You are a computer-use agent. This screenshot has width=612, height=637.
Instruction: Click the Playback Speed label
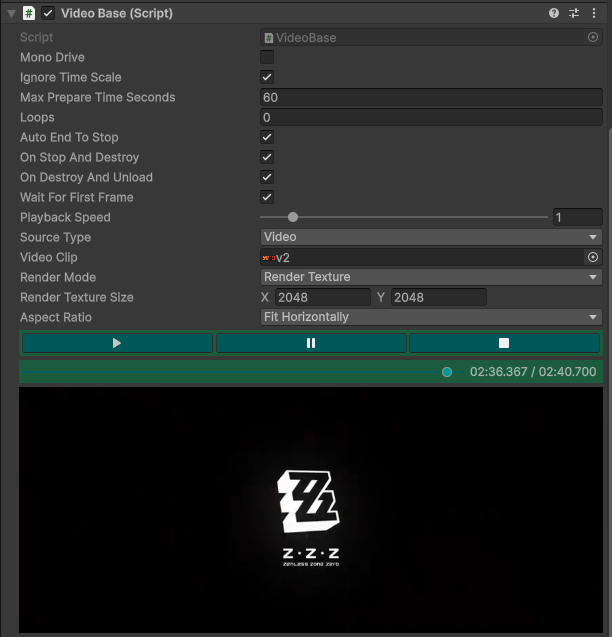point(65,217)
